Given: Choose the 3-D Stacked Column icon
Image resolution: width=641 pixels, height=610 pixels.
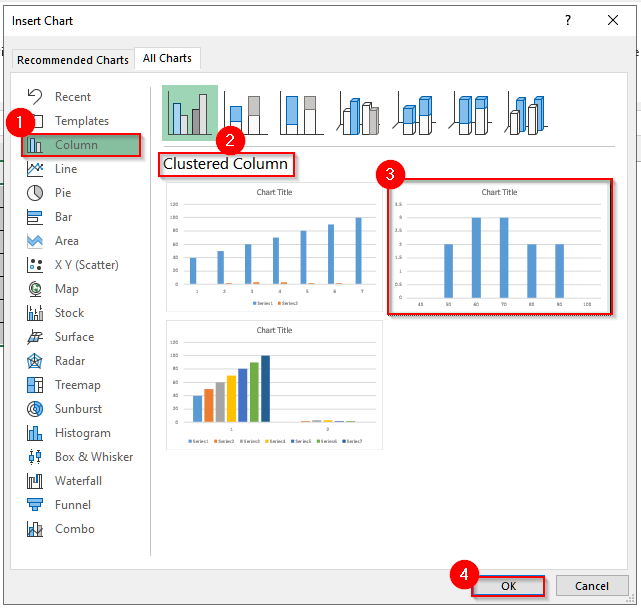Looking at the screenshot, I should point(415,112).
